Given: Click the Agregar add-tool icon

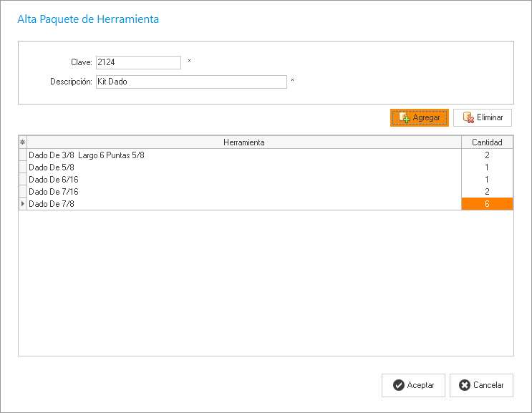Looking at the screenshot, I should [x=404, y=117].
